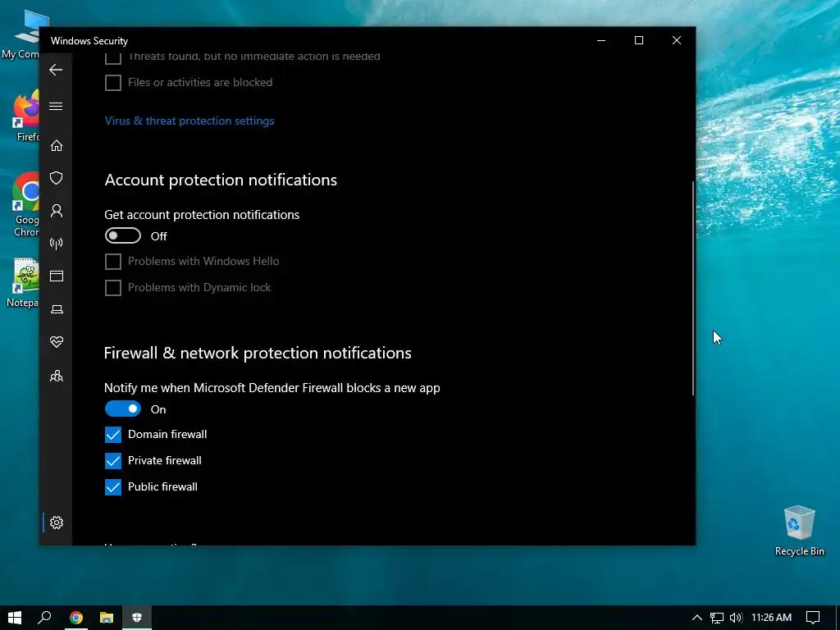Open File Explorer from taskbar
Image resolution: width=840 pixels, height=630 pixels.
107,618
